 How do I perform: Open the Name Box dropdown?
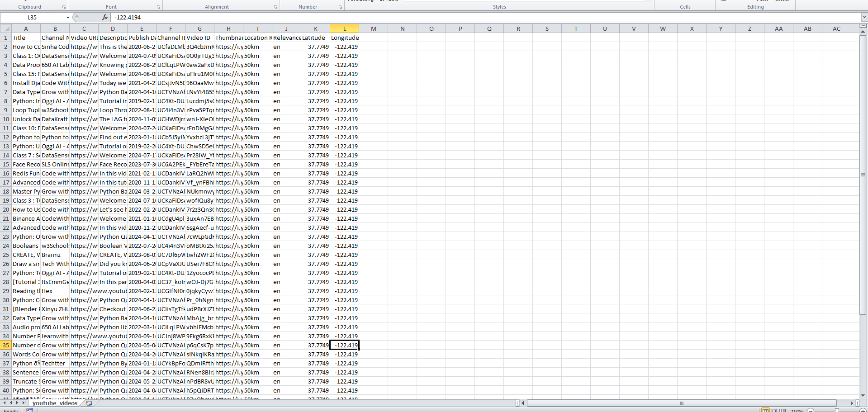pyautogui.click(x=68, y=18)
